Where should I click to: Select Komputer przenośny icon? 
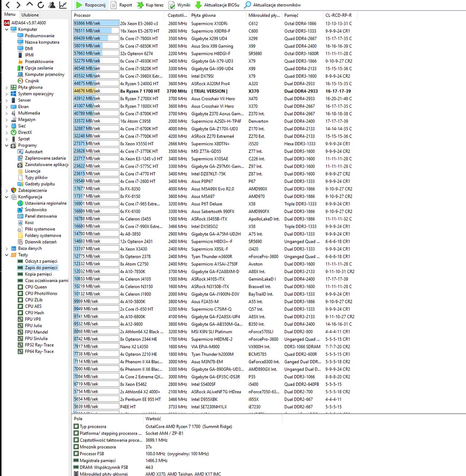pyautogui.click(x=20, y=74)
